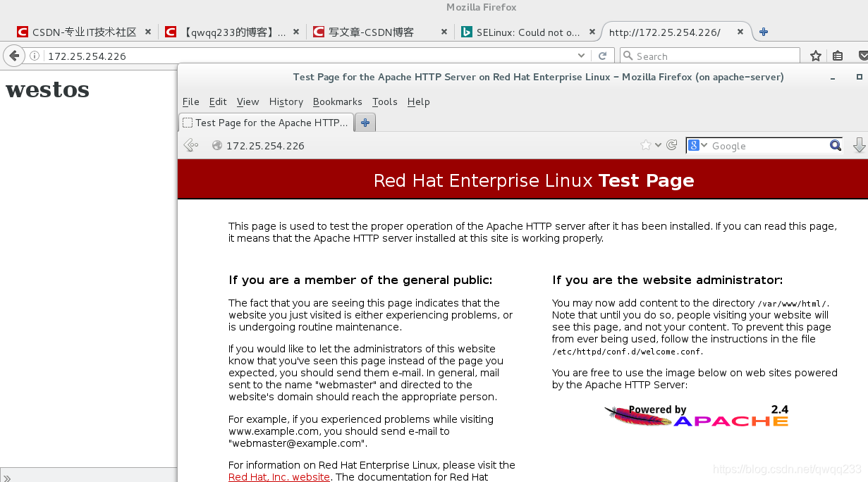Screen dimensions: 868x482
Task: Maximize the apache-server Firefox window
Action: (x=860, y=77)
